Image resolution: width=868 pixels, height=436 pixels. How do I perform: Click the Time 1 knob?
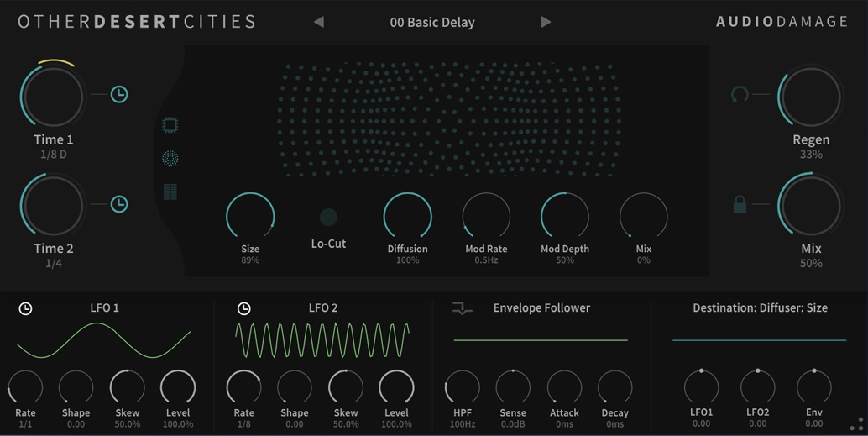53,97
